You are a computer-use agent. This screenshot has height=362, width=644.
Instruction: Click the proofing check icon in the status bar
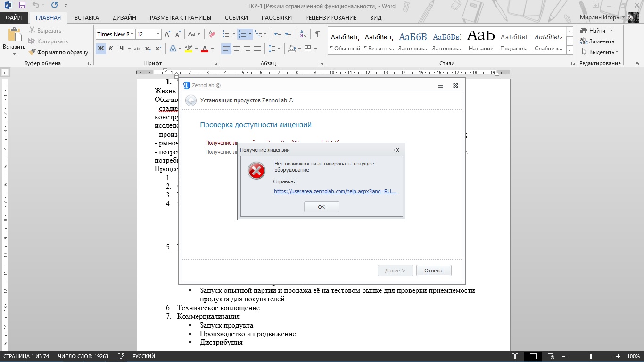[x=121, y=356]
